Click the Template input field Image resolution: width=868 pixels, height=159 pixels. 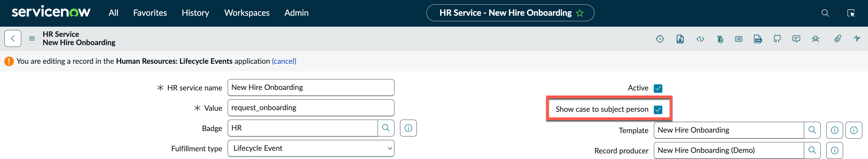pos(729,130)
